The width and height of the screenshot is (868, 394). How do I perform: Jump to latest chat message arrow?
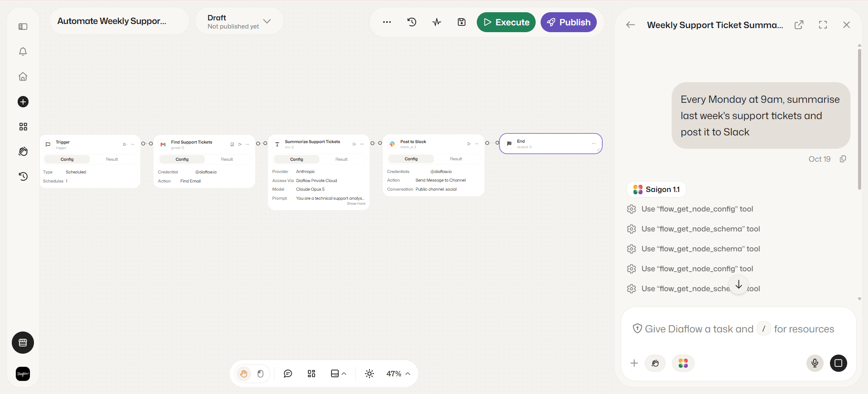coord(739,284)
